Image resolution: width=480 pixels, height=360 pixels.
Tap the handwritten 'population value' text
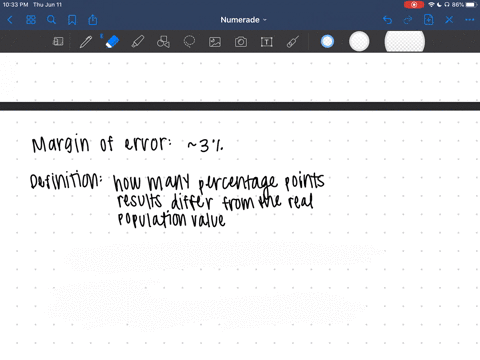click(x=171, y=220)
